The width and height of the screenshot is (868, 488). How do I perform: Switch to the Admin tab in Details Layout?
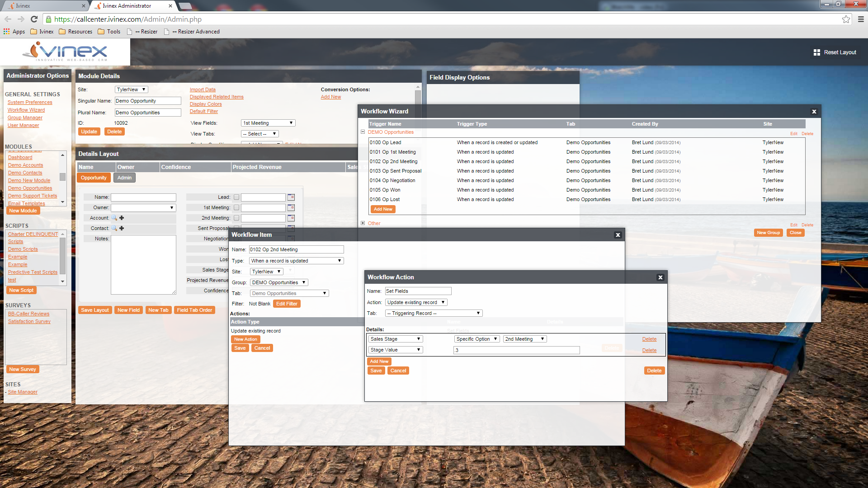pos(124,177)
